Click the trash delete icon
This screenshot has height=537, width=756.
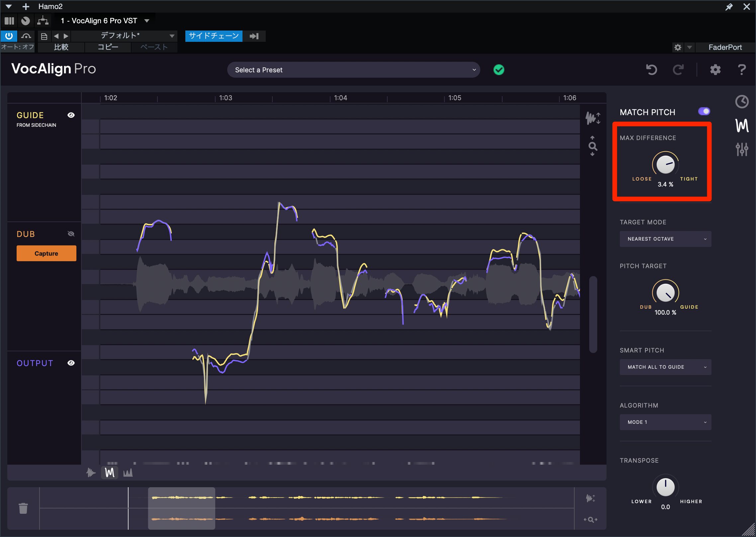[23, 508]
